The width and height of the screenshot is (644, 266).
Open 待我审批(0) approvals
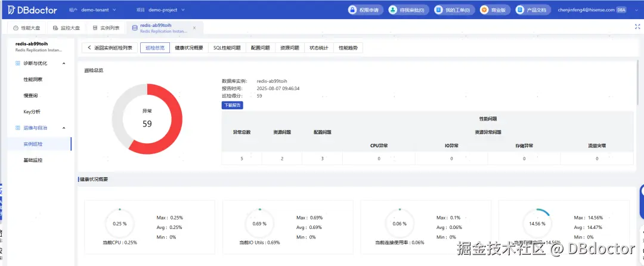(408, 10)
